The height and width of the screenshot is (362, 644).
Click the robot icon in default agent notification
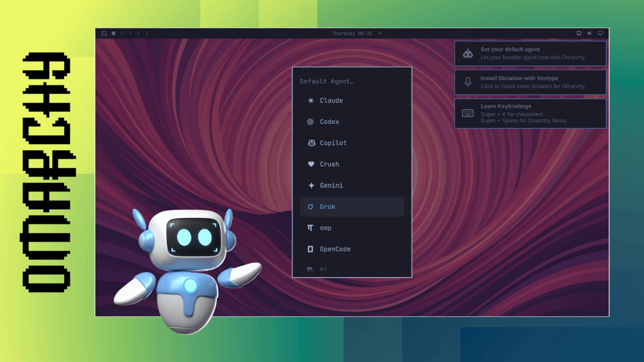468,53
